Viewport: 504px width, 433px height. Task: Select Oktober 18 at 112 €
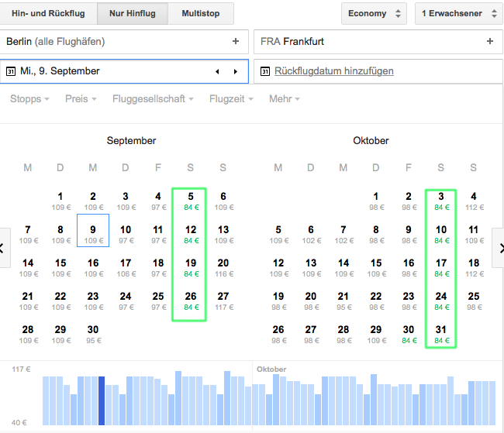click(474, 268)
